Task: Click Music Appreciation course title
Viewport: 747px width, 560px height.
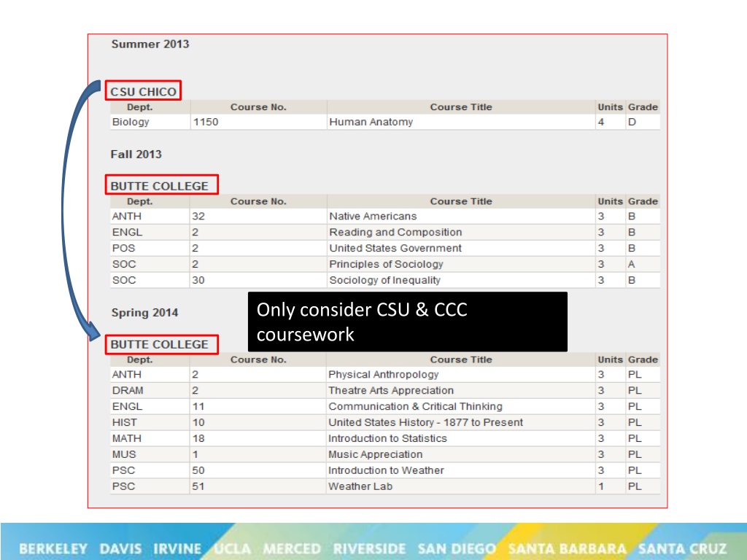Action: click(x=376, y=454)
